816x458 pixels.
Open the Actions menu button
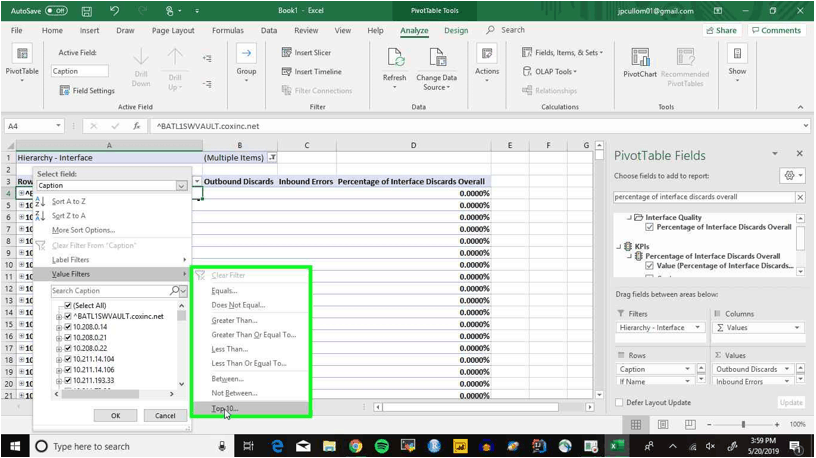[487, 65]
